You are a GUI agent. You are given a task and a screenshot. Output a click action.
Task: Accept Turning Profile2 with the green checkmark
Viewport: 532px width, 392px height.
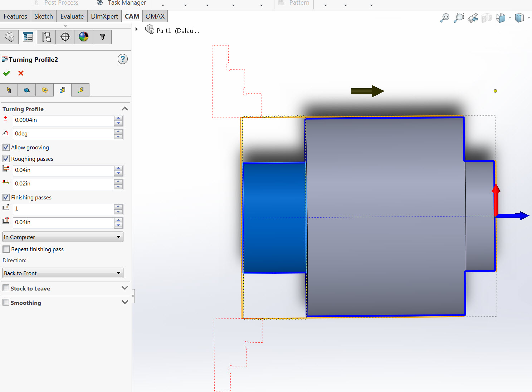(x=7, y=73)
